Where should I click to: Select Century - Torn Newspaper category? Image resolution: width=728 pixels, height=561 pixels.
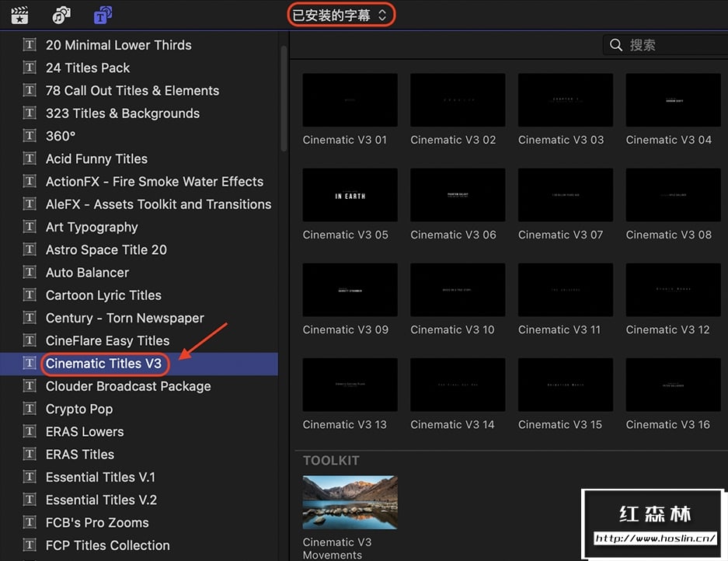pyautogui.click(x=125, y=318)
